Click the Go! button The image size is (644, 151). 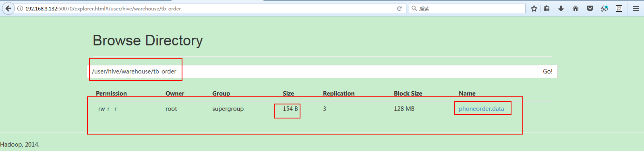pos(548,71)
